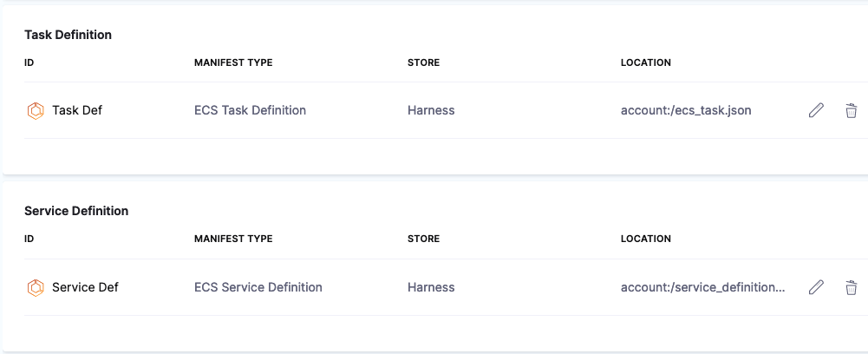Select the Service Def ID text
This screenshot has height=354, width=868.
[x=85, y=287]
